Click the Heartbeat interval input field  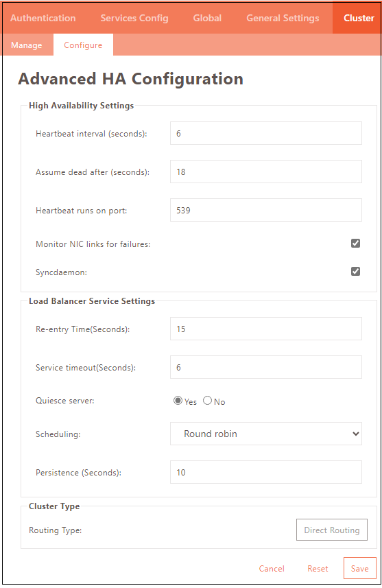point(266,133)
